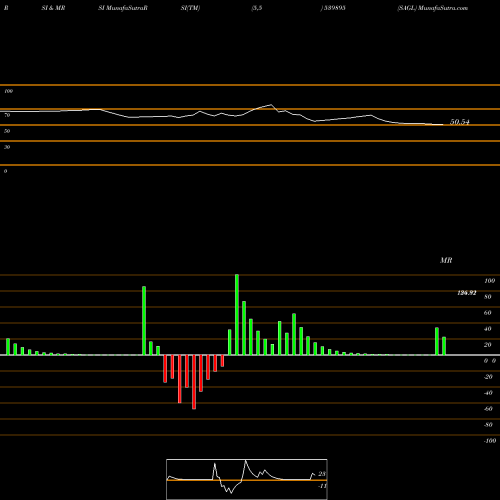Click the header parameter text (5,5
Image resolution: width=500 pixels, height=500 pixels.
pos(257,8)
